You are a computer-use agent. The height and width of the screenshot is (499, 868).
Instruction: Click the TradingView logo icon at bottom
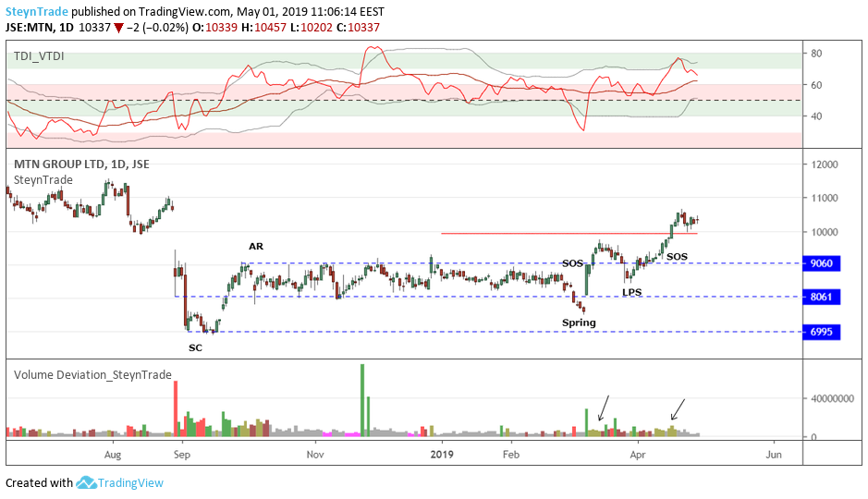(x=86, y=482)
